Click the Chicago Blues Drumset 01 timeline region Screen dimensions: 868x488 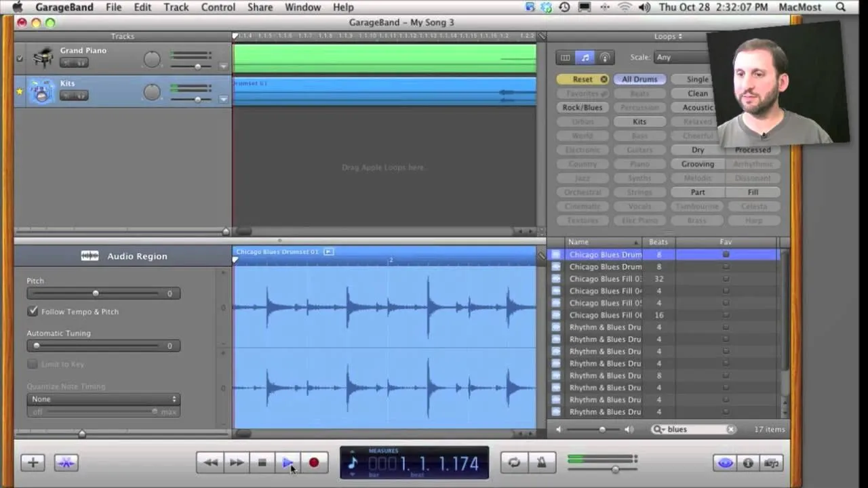[384, 91]
